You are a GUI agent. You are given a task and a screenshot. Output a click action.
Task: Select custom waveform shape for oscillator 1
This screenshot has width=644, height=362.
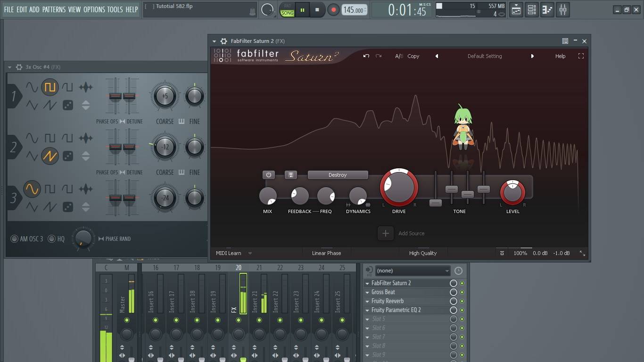[x=85, y=87]
